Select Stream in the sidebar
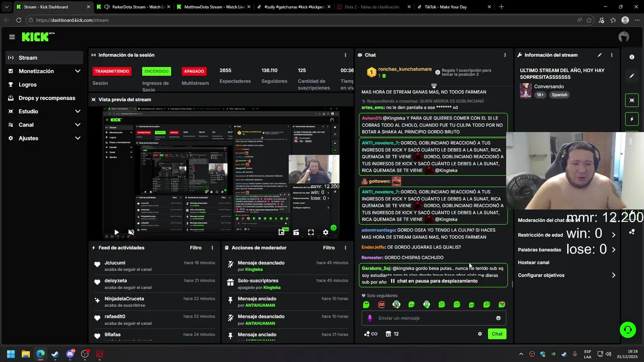Screen dimensions: 644x362 click(x=45, y=58)
